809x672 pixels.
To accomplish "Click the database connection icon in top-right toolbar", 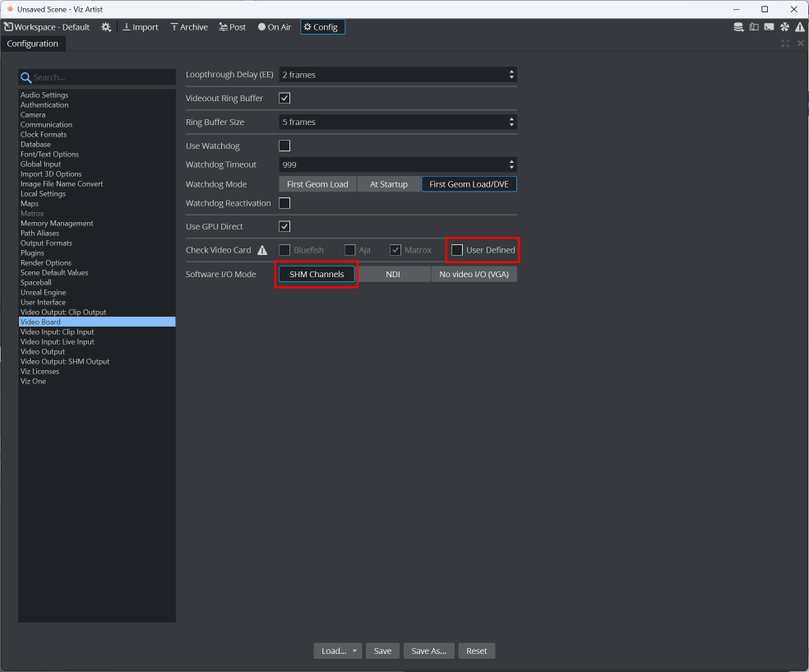I will pyautogui.click(x=739, y=27).
